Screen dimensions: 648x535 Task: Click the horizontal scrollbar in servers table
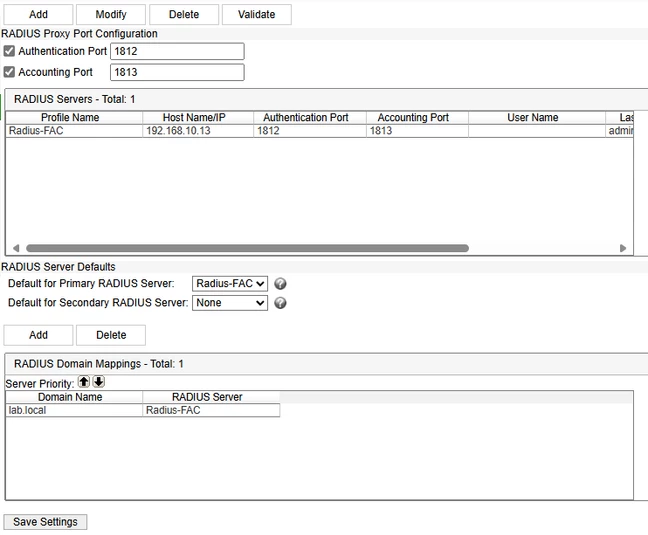click(247, 248)
